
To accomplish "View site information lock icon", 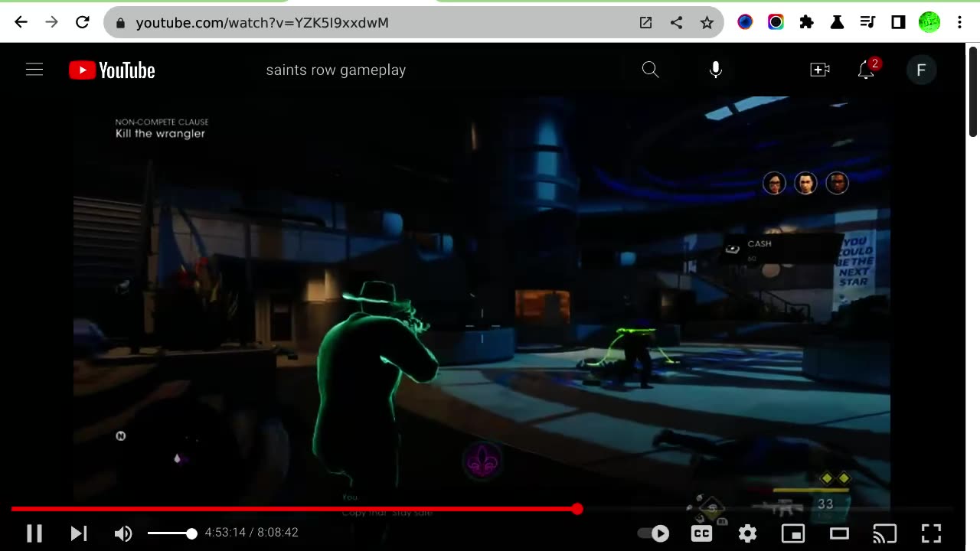I will click(x=120, y=23).
